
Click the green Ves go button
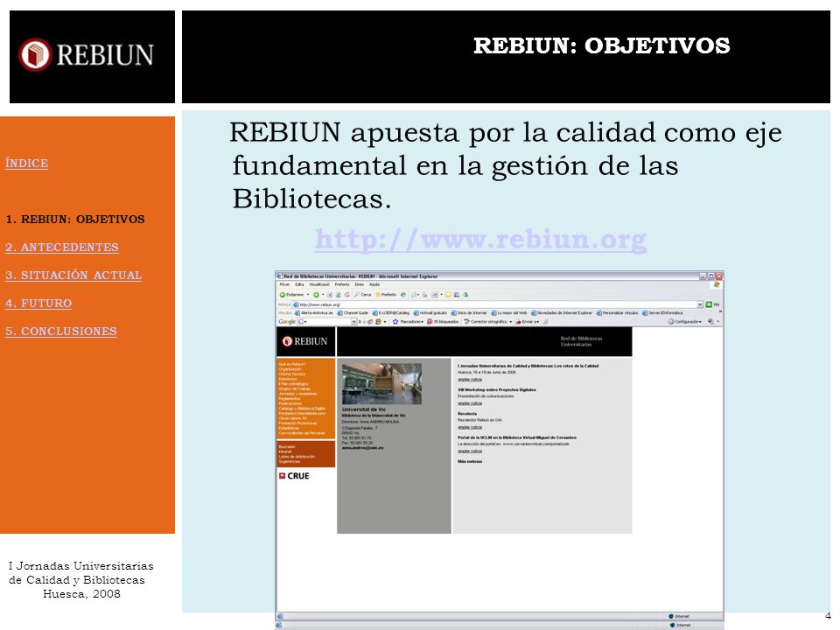[712, 304]
